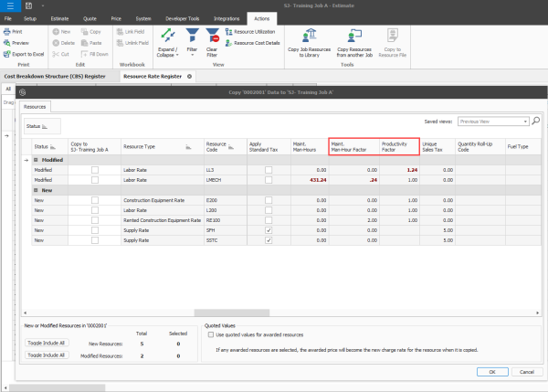Click the OK button

click(x=491, y=371)
